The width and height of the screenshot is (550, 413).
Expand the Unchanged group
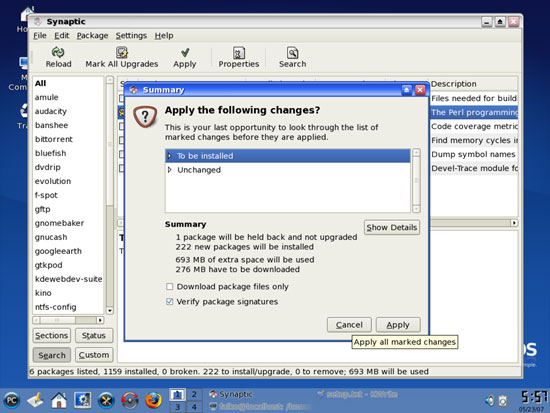click(x=170, y=170)
